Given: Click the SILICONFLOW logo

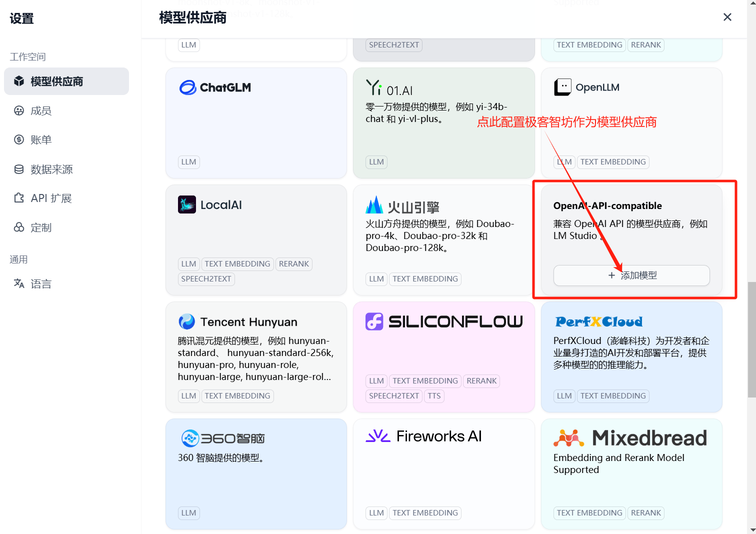Looking at the screenshot, I should coord(444,321).
